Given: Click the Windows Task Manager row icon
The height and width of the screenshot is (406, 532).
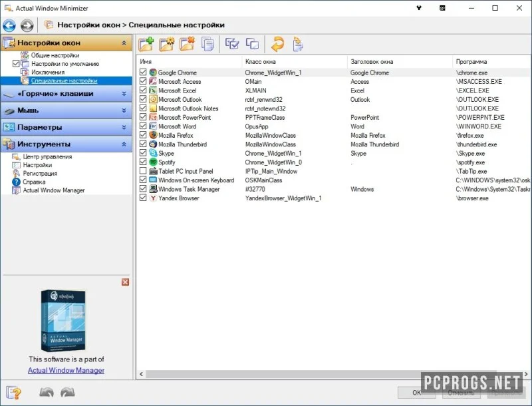Looking at the screenshot, I should 153,189.
